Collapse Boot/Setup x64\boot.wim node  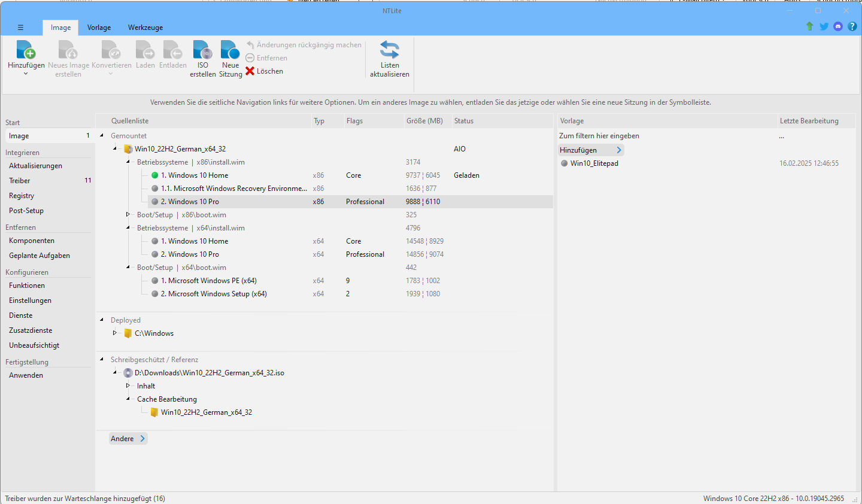click(x=128, y=268)
